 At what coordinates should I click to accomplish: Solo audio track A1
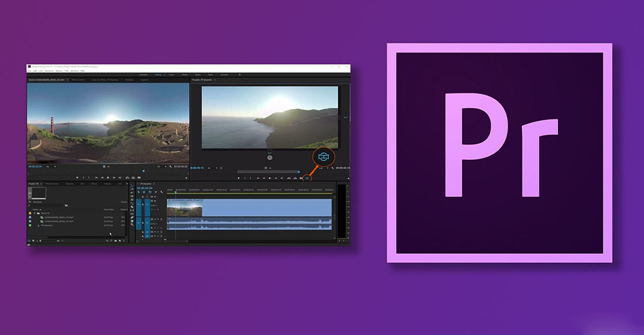tap(158, 219)
